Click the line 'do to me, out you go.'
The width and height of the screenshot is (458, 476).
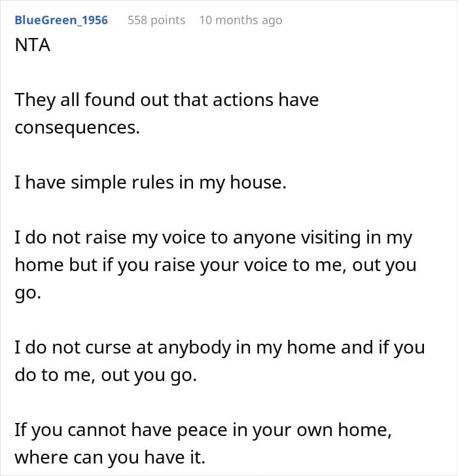(106, 375)
